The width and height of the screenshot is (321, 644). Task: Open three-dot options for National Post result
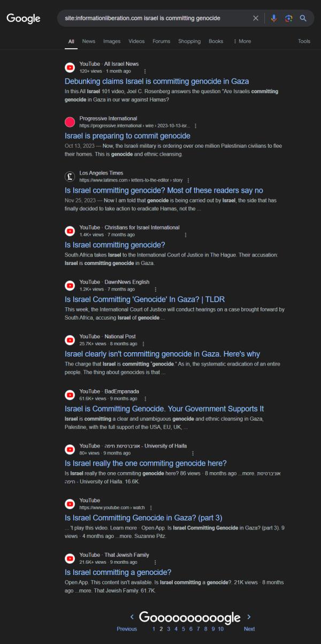click(143, 344)
